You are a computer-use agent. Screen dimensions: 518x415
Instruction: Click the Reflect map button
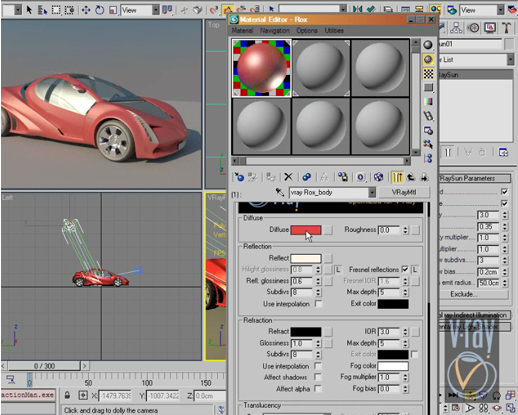click(328, 258)
